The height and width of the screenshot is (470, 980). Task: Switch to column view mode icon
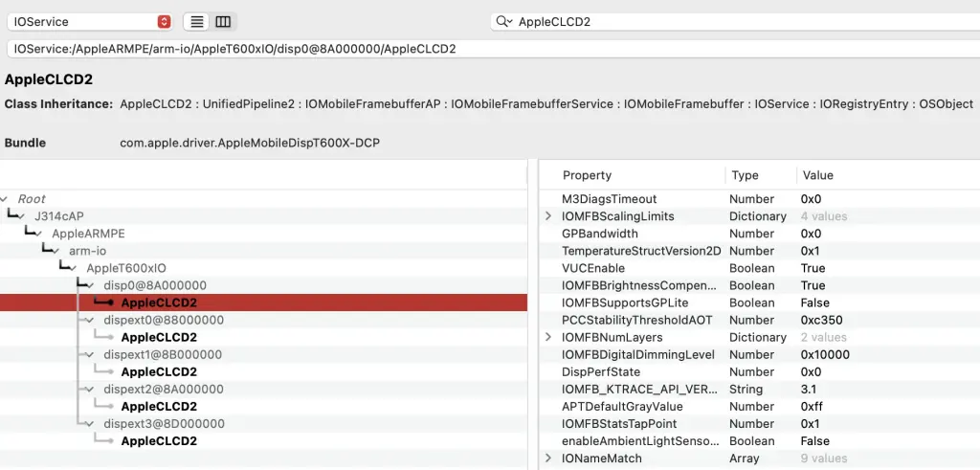pyautogui.click(x=223, y=22)
